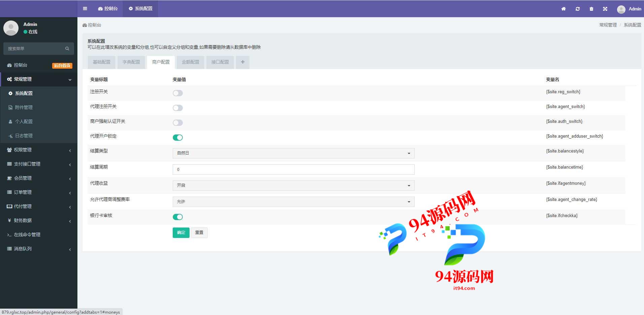The width and height of the screenshot is (644, 315).
Task: Click the 个人配置 user icon
Action: [x=10, y=121]
